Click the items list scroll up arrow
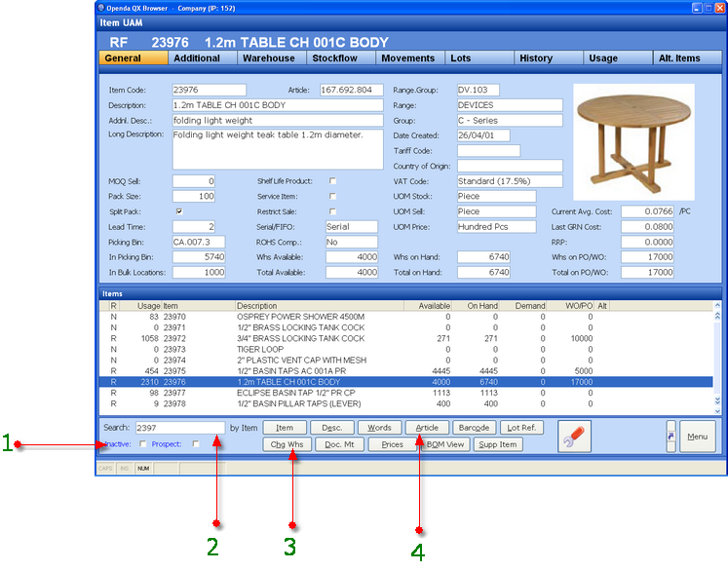728x571 pixels. click(x=717, y=305)
